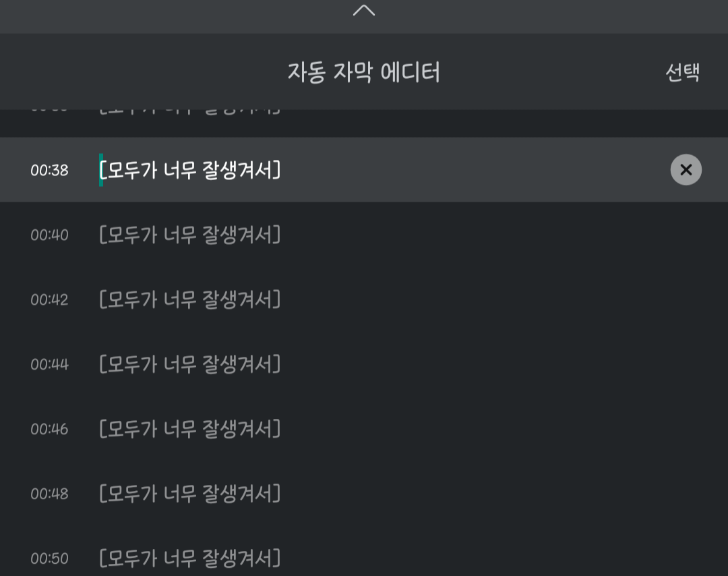This screenshot has height=576, width=728.
Task: Edit the subtitle text next to 00:40
Action: (x=190, y=235)
